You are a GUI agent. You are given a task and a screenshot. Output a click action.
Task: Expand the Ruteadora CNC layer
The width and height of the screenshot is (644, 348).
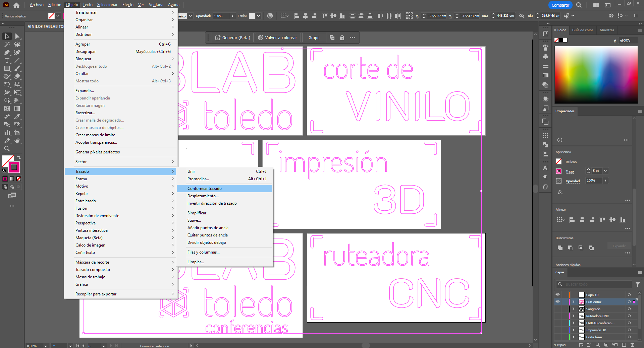point(574,316)
